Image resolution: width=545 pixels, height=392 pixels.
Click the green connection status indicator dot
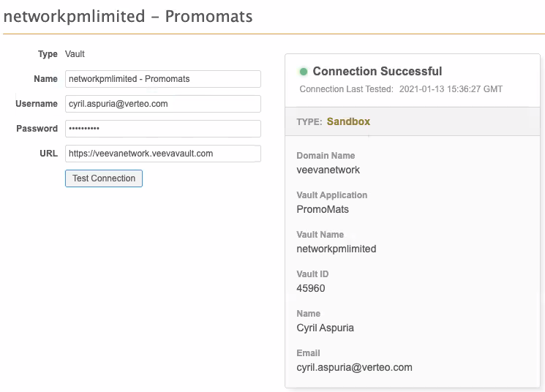304,72
